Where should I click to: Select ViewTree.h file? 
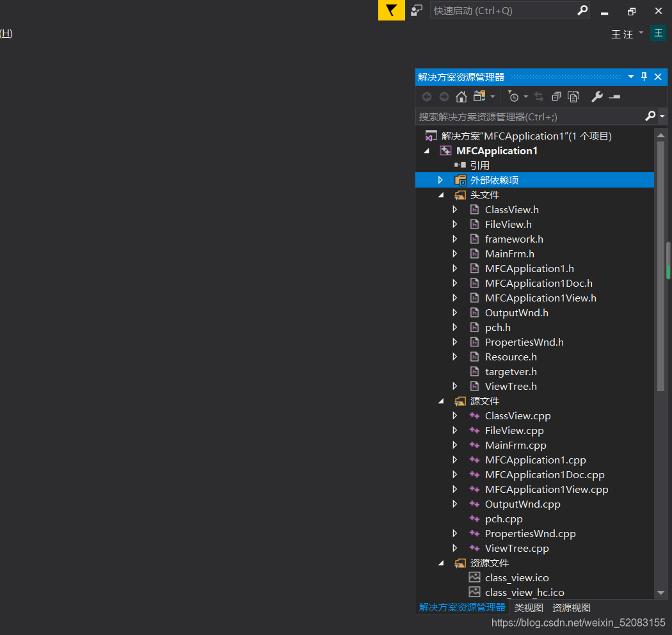pyautogui.click(x=511, y=387)
